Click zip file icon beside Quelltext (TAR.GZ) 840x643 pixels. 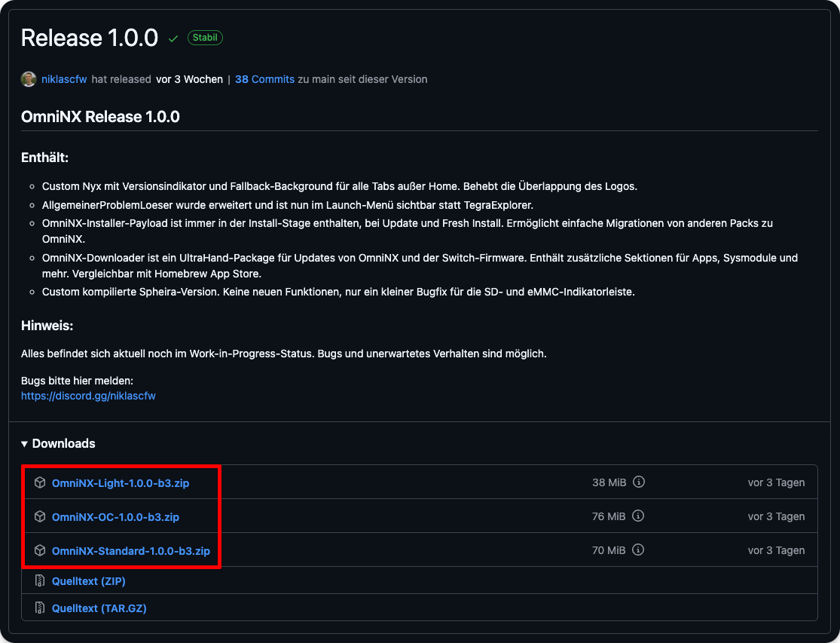click(40, 608)
